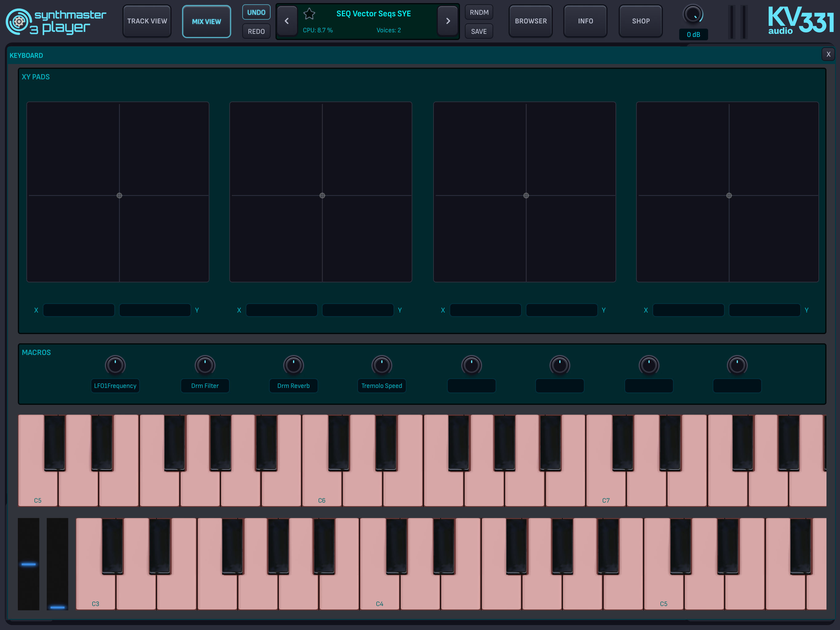Click the third XY pad handle
This screenshot has width=840, height=630.
(526, 195)
